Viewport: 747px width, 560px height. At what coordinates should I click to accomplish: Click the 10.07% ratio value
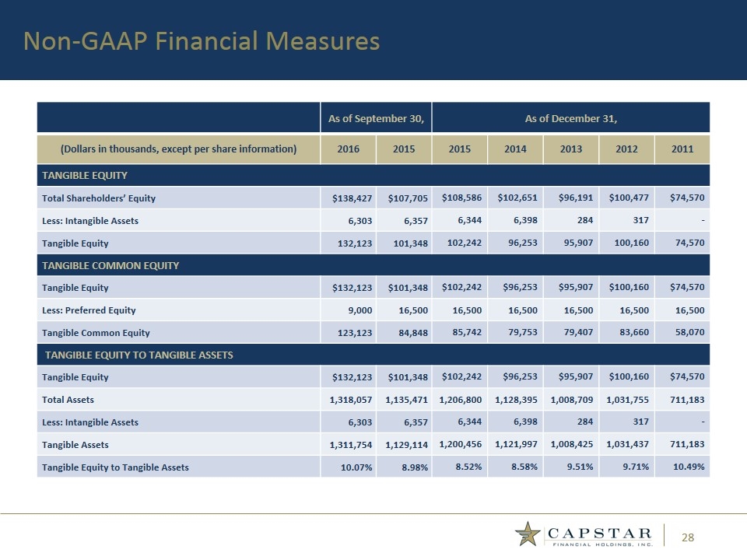(348, 467)
